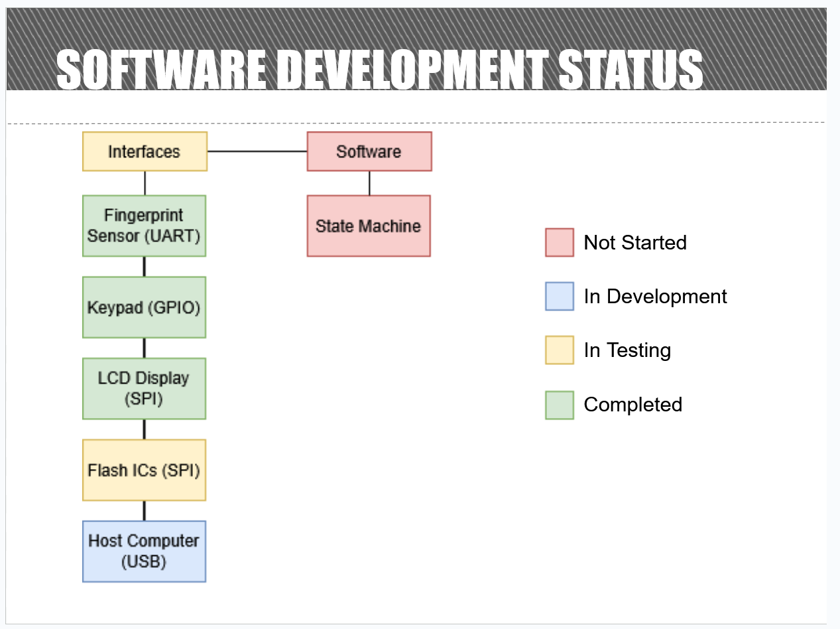
Task: Click the Not Started legend label
Action: 634,243
